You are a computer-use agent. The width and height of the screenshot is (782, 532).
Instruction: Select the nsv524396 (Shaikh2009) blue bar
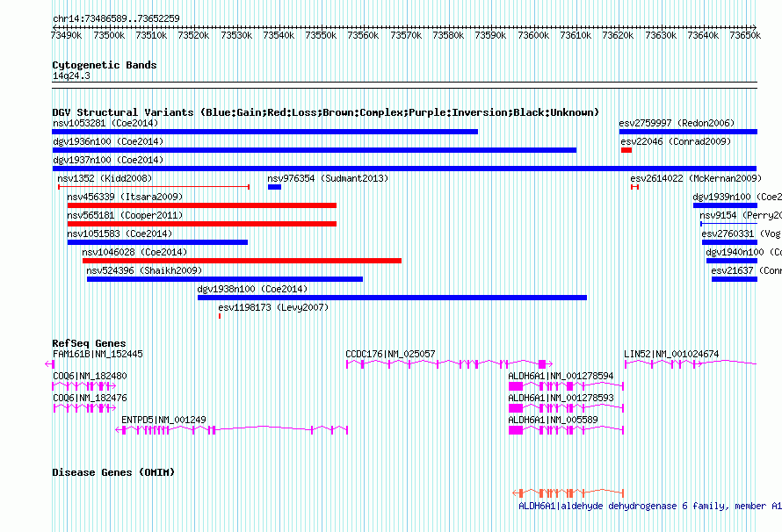(225, 279)
